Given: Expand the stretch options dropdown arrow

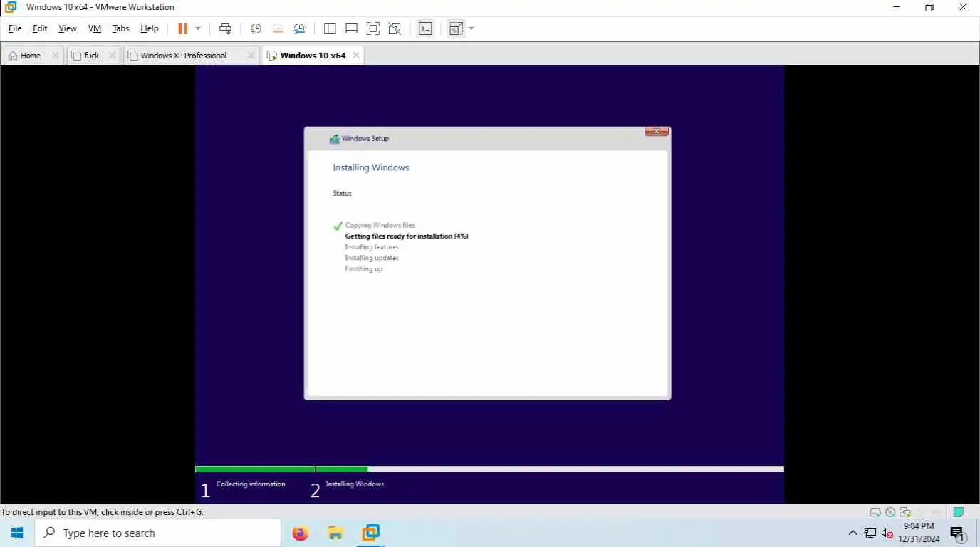Looking at the screenshot, I should 471,28.
